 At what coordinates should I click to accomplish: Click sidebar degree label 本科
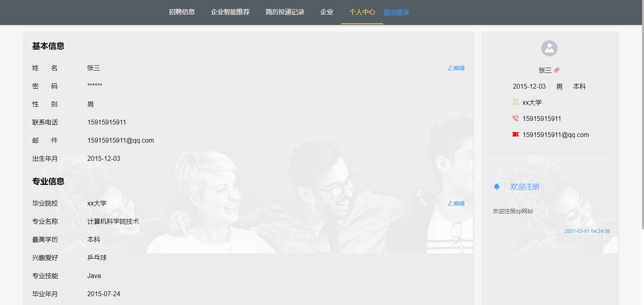580,87
